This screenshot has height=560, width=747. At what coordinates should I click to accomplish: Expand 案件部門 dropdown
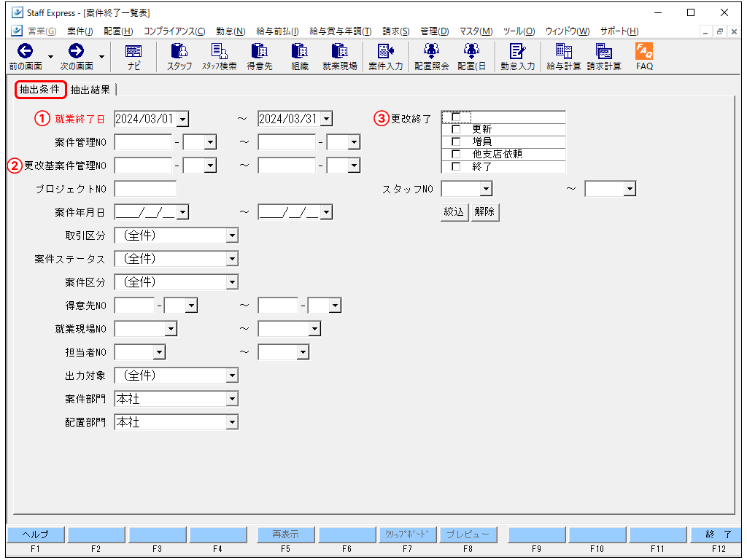[232, 399]
